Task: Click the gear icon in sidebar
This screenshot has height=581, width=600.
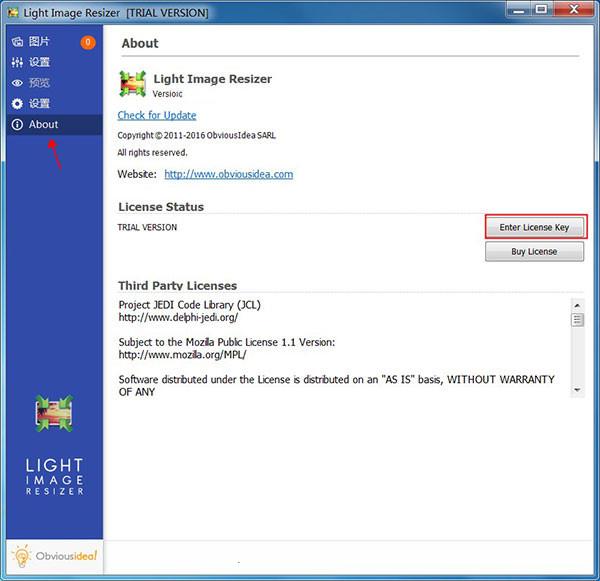Action: (x=17, y=104)
